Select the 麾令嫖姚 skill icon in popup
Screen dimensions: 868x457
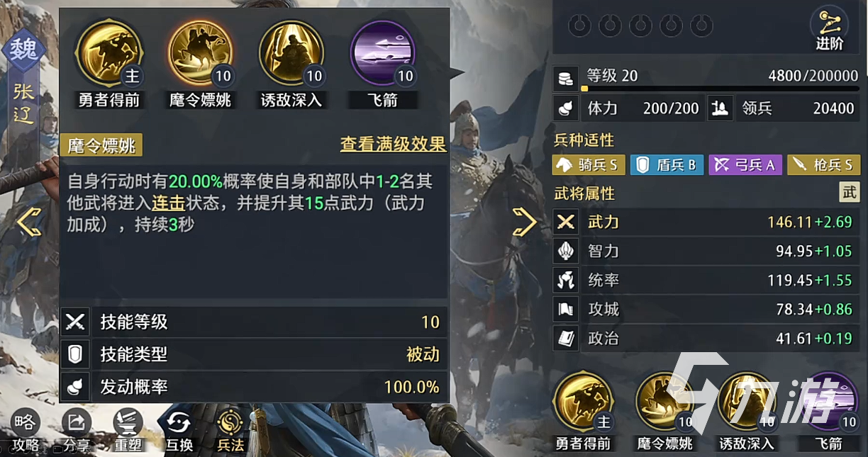(201, 54)
